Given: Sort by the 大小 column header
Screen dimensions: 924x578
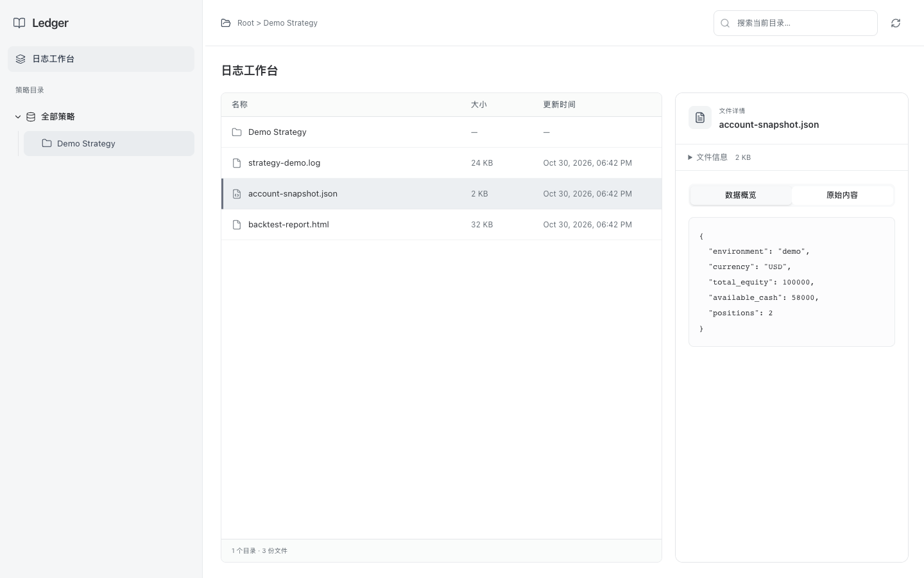Looking at the screenshot, I should pos(479,105).
